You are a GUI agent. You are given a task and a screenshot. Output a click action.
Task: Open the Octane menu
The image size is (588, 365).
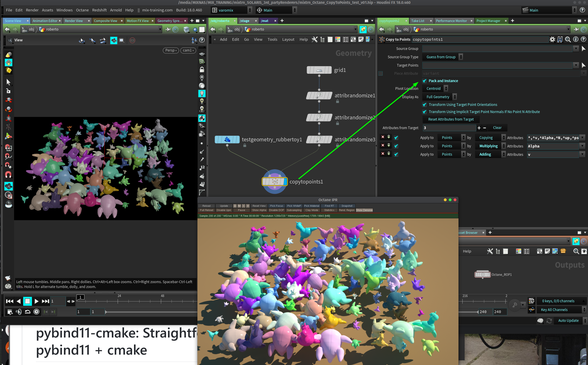(x=82, y=10)
